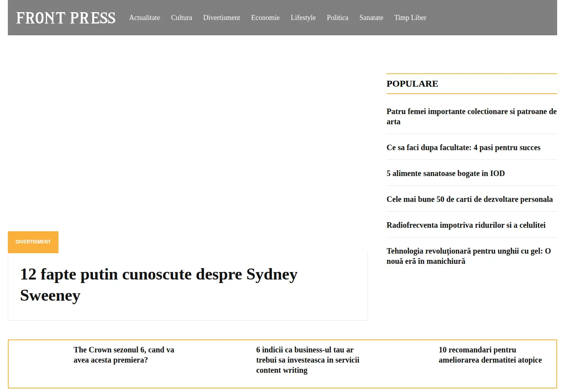Click the orange DIVERTISMENT category tag
This screenshot has width=565, height=392.
[33, 242]
